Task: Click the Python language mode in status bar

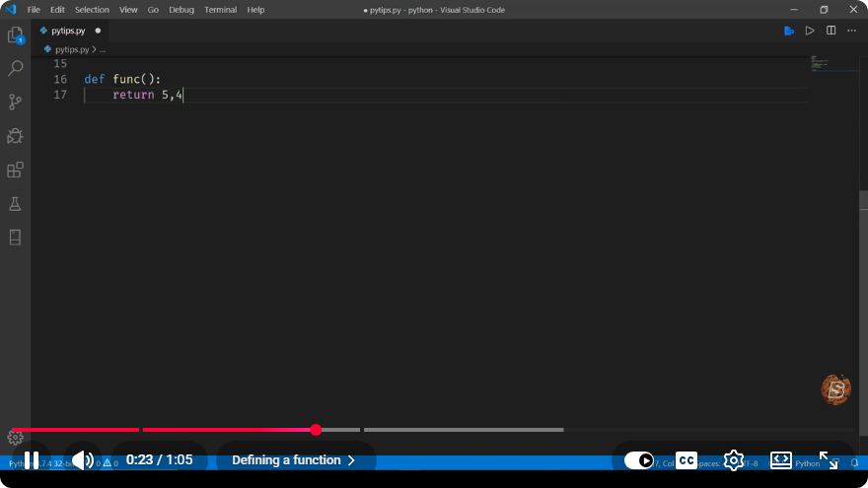Action: click(807, 463)
